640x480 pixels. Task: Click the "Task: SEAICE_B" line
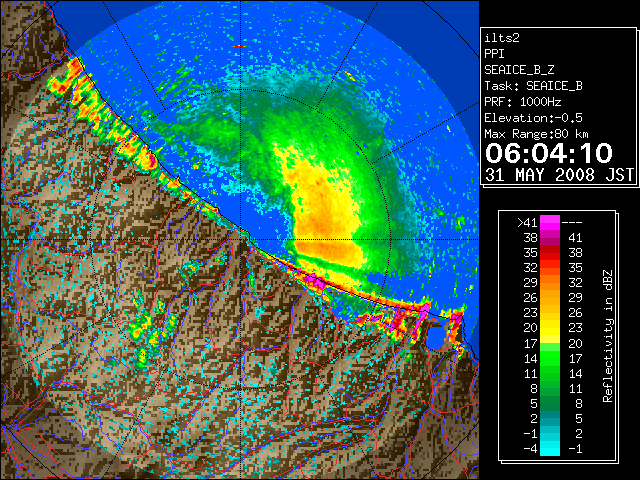coord(533,86)
